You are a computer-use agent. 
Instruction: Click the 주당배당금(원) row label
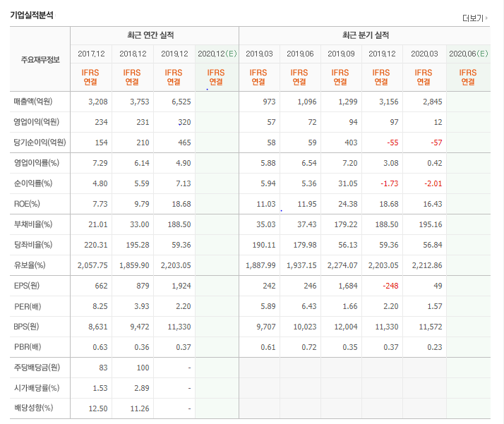coord(37,368)
